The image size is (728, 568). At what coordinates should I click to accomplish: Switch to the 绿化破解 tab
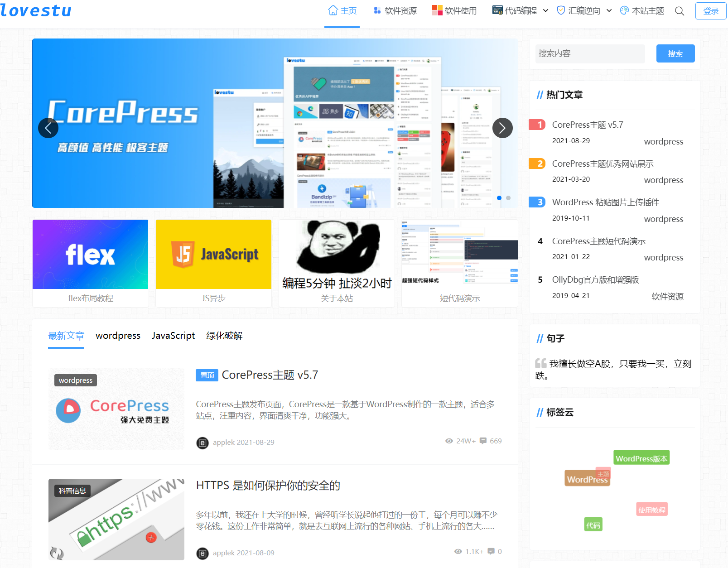pyautogui.click(x=224, y=336)
